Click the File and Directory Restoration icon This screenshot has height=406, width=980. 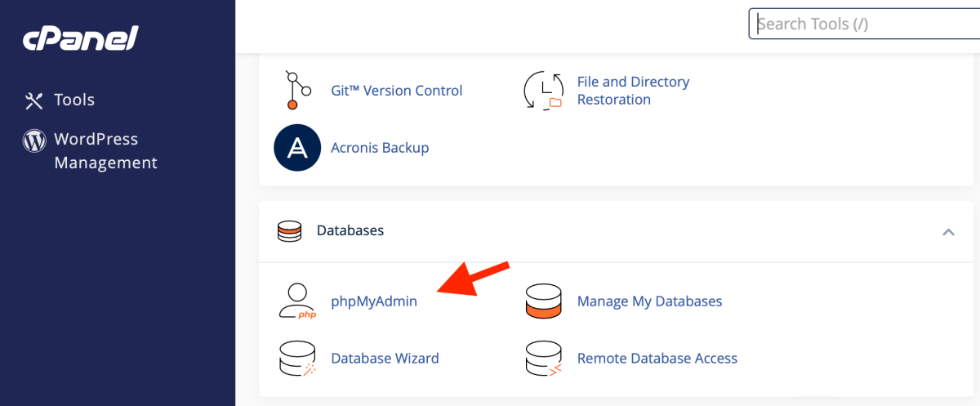543,91
